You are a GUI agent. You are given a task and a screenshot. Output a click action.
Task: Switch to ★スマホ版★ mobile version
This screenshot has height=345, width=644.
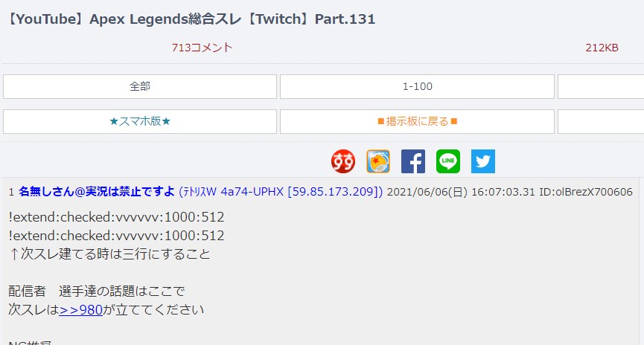click(x=140, y=121)
